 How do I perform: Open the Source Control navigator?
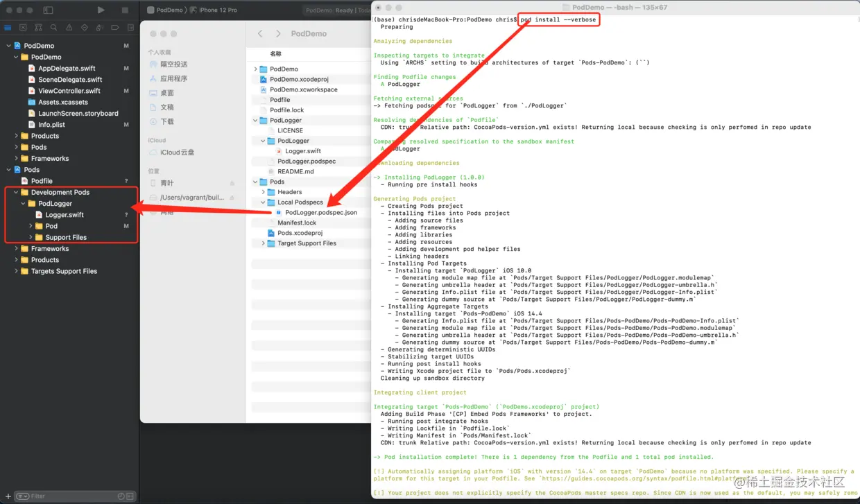pyautogui.click(x=23, y=28)
